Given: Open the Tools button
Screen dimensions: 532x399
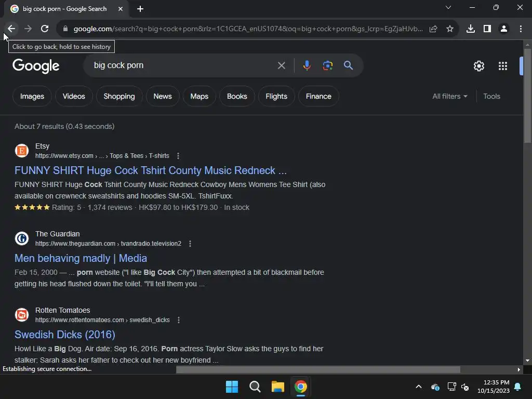Looking at the screenshot, I should click(491, 96).
